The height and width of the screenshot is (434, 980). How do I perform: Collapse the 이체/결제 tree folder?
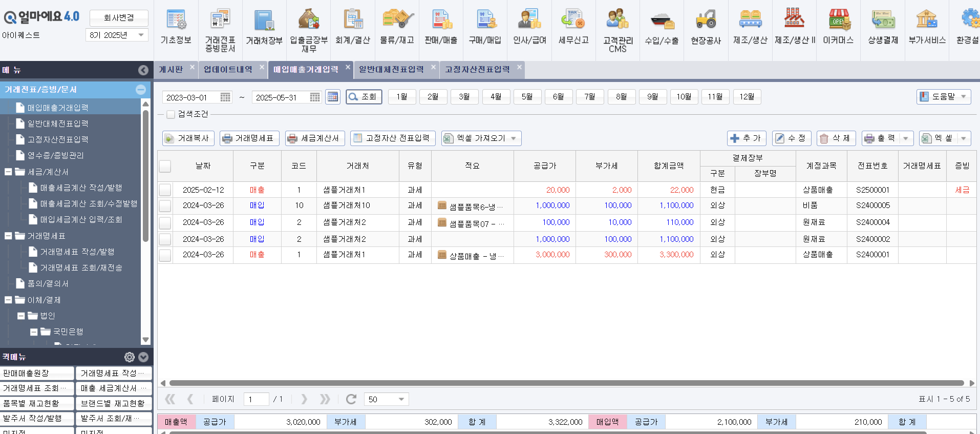tap(8, 300)
